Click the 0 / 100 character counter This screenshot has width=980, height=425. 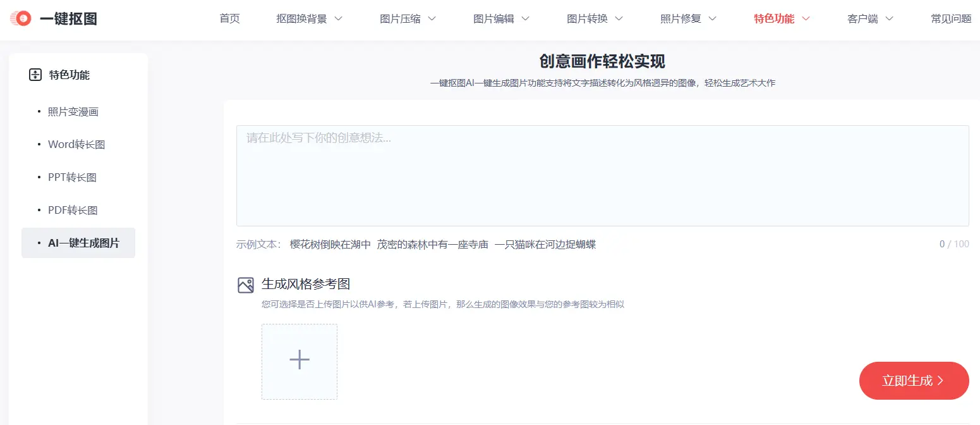[954, 244]
